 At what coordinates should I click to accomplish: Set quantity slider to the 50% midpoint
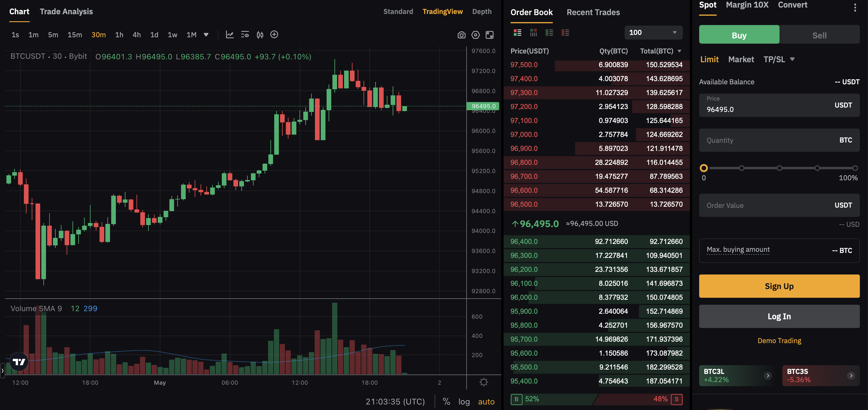(780, 168)
